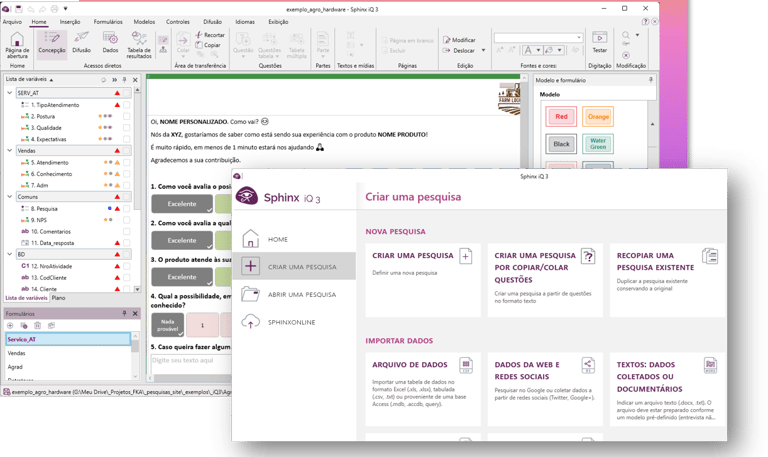Screen dimensions: 768x457
Task: Click the Testar preview icon
Action: point(600,38)
